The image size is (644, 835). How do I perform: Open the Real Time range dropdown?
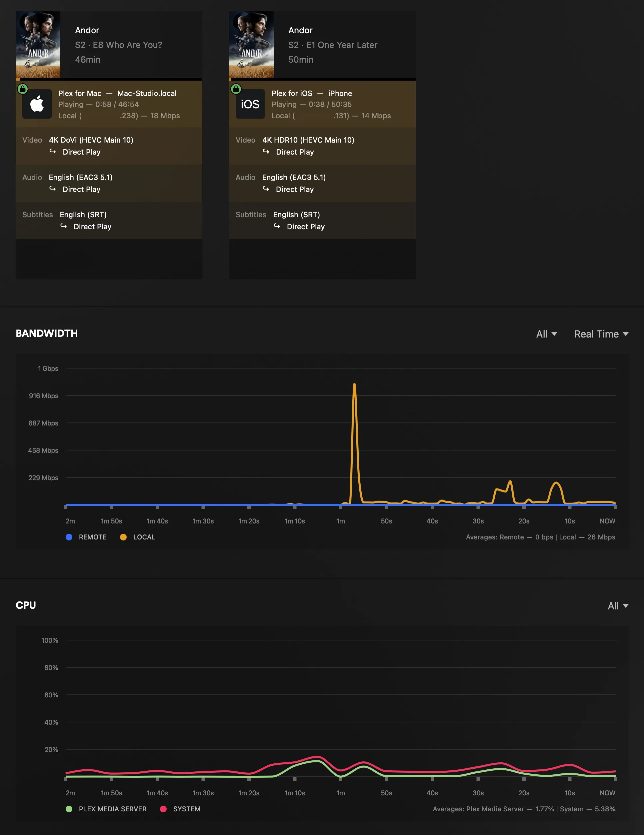601,334
